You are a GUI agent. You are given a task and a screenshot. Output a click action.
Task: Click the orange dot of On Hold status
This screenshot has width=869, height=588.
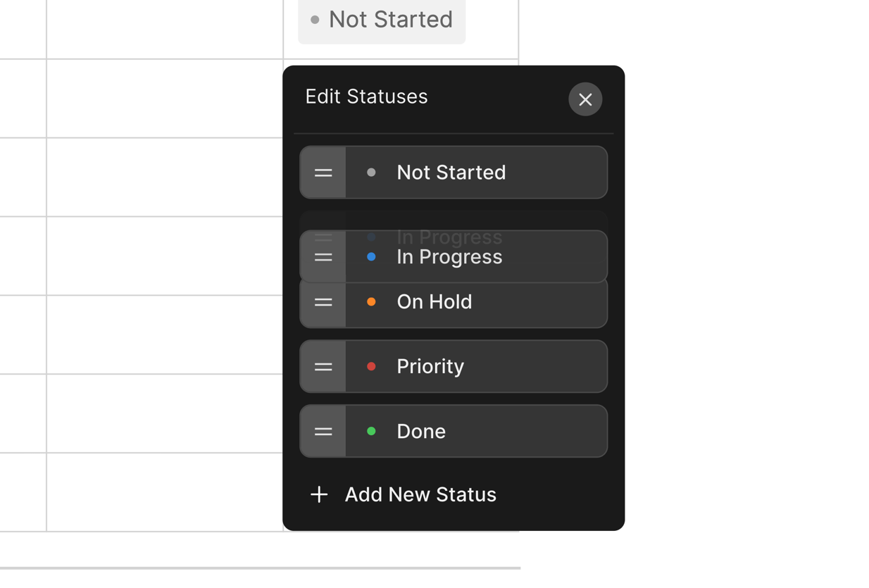click(x=371, y=302)
